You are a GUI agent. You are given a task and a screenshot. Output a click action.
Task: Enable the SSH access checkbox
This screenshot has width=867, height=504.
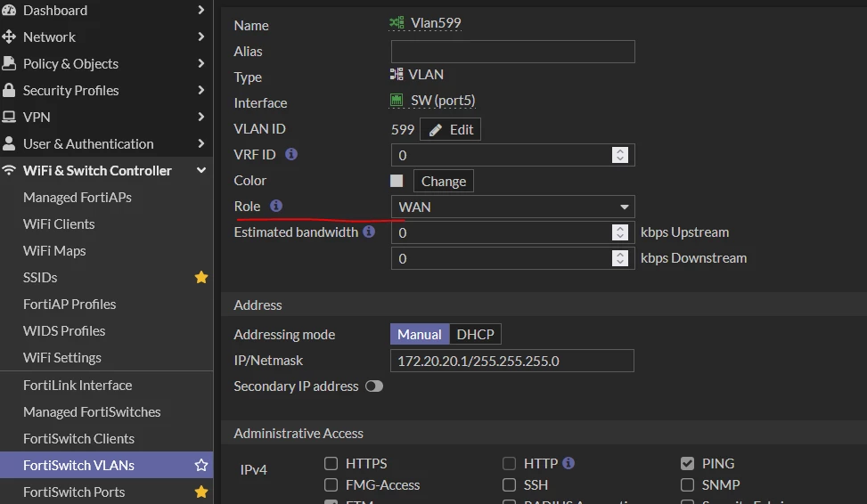(510, 484)
